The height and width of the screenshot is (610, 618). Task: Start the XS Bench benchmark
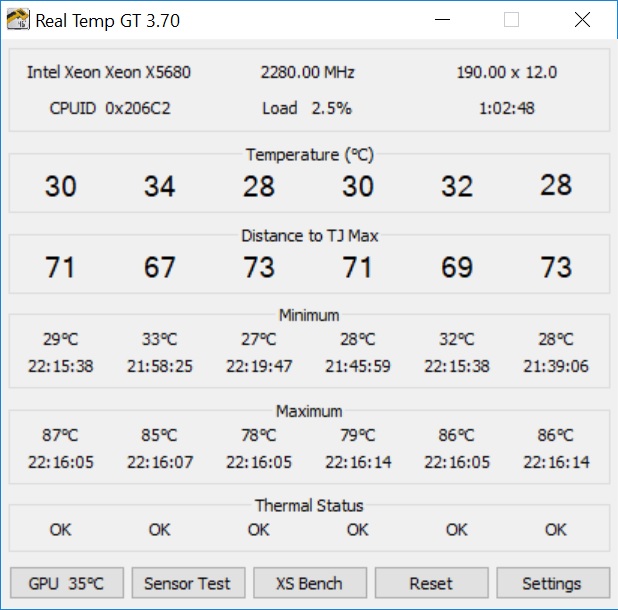309,583
